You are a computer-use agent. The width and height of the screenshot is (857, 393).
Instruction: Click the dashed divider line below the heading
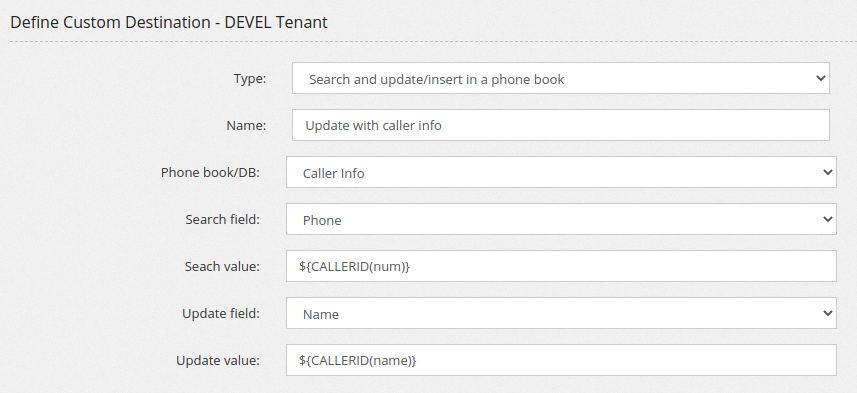coord(433,42)
